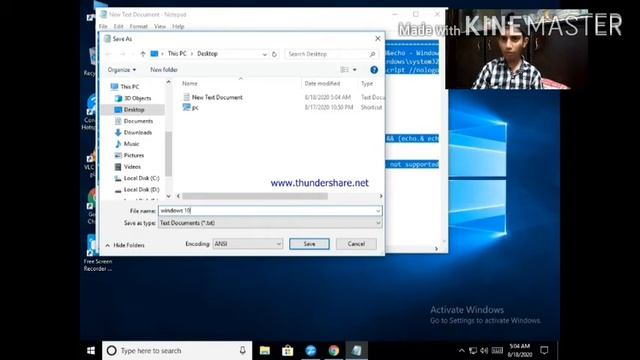Screen dimensions: 640x360
Task: Open the Save as type dropdown
Action: 270,223
